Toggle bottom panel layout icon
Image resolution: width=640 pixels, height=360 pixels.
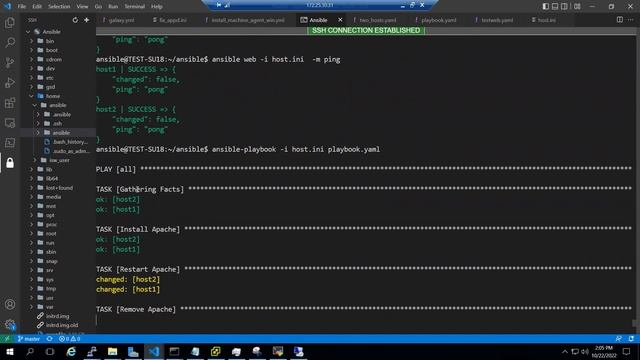click(555, 6)
